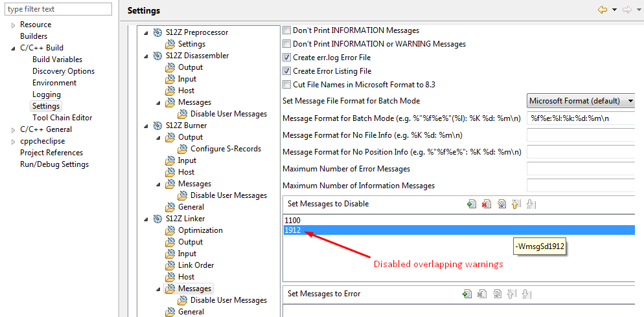Edit selected entry in Set Messages to Disable
This screenshot has height=317, width=644.
click(x=501, y=204)
